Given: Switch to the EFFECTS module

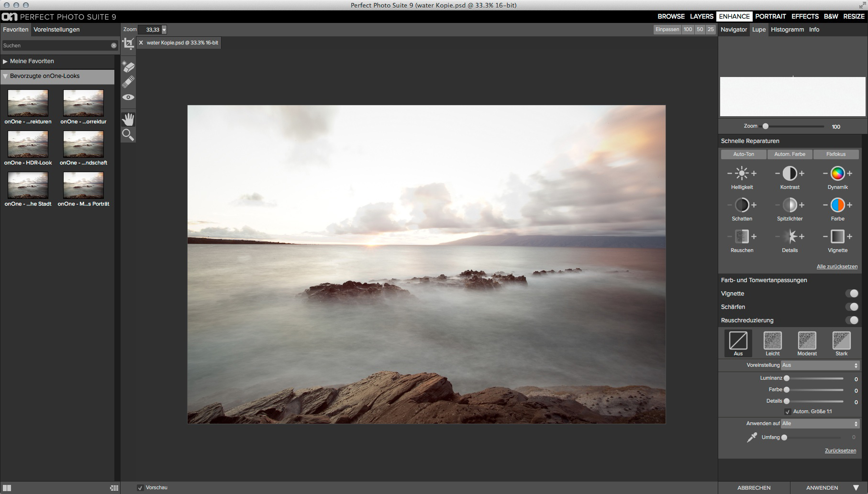Looking at the screenshot, I should pyautogui.click(x=805, y=16).
